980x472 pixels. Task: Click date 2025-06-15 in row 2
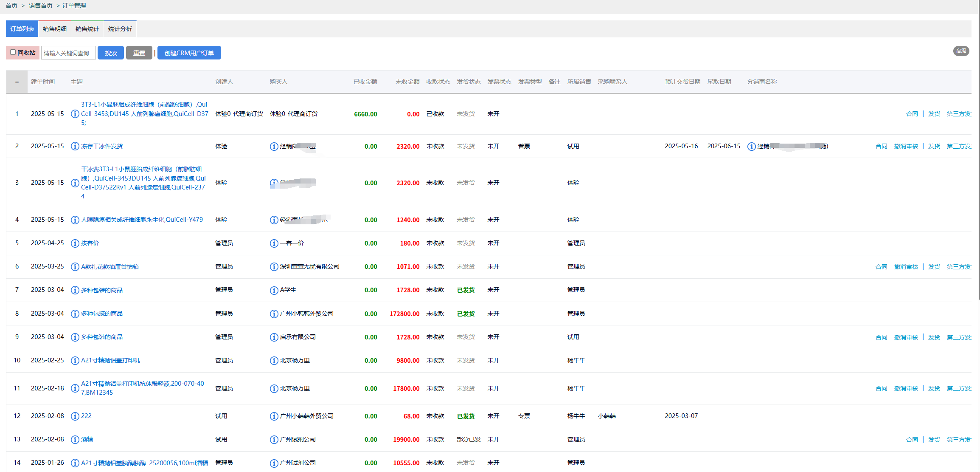point(724,146)
